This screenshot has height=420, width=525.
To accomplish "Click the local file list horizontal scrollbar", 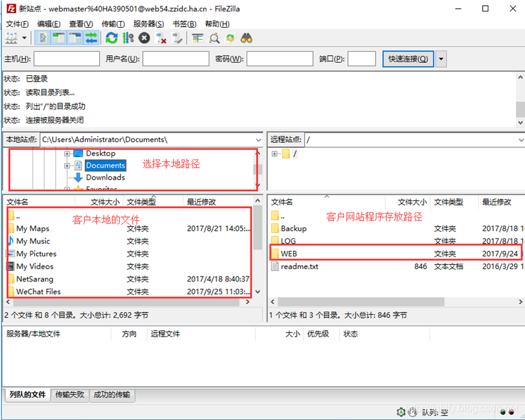I will click(127, 302).
